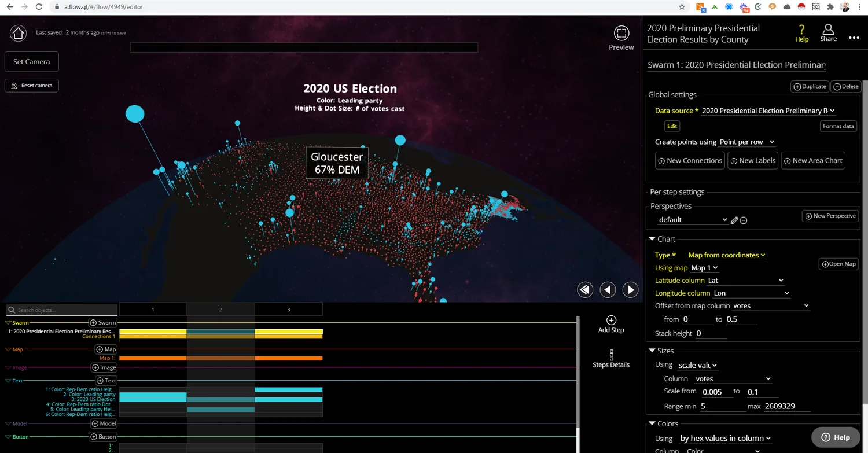
Task: Collapse the Map group in timeline
Action: click(x=8, y=349)
